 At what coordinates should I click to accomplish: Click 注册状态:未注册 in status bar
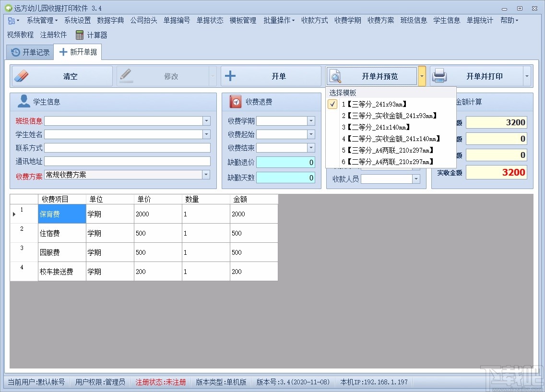point(161,382)
